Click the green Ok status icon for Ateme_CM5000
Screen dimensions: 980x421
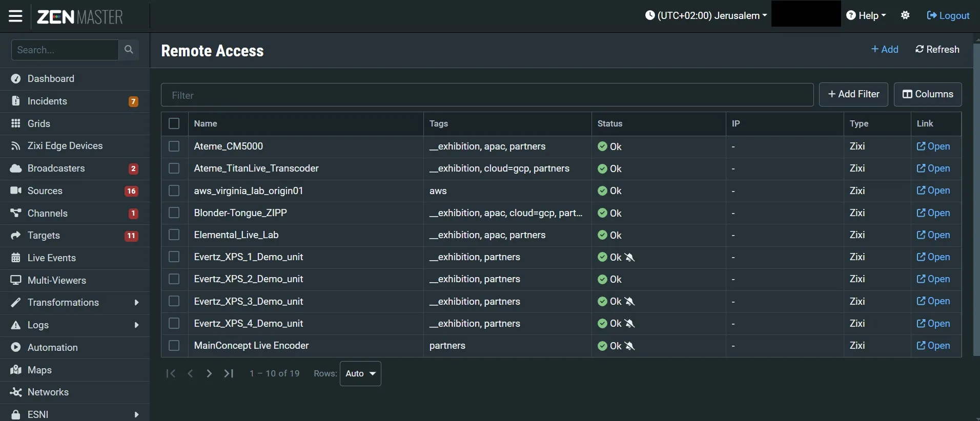tap(602, 146)
